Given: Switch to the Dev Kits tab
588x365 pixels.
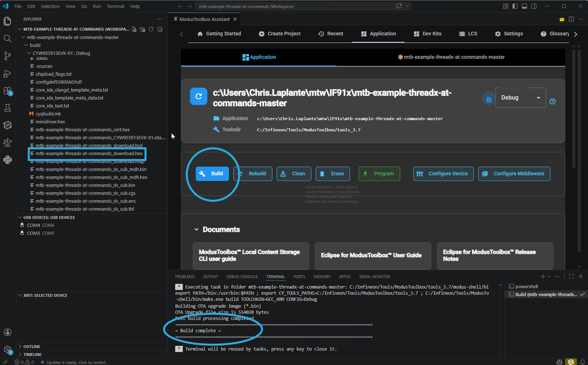Looking at the screenshot, I should pos(428,34).
